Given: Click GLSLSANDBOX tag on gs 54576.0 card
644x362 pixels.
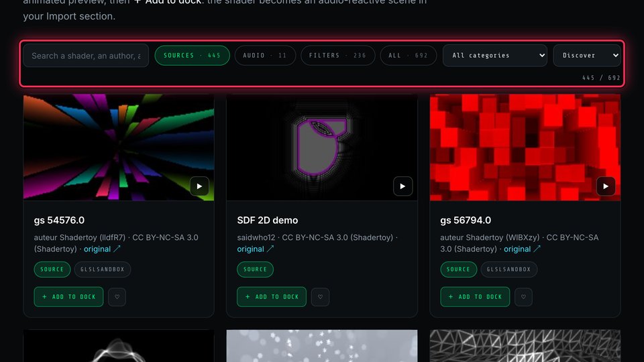Looking at the screenshot, I should click(102, 269).
